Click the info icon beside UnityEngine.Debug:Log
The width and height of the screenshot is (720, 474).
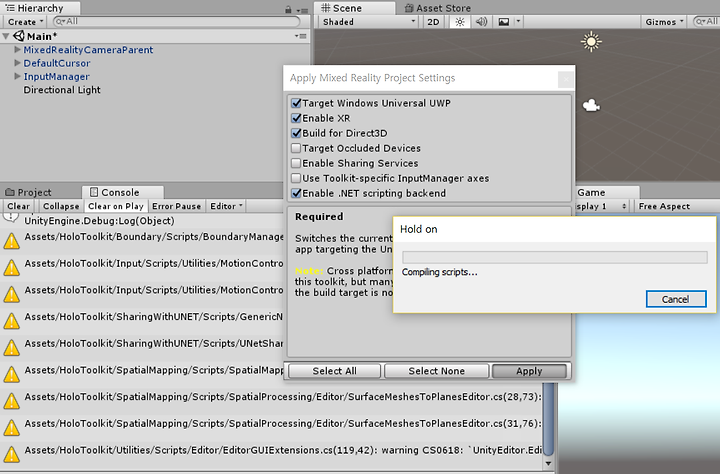(11, 218)
